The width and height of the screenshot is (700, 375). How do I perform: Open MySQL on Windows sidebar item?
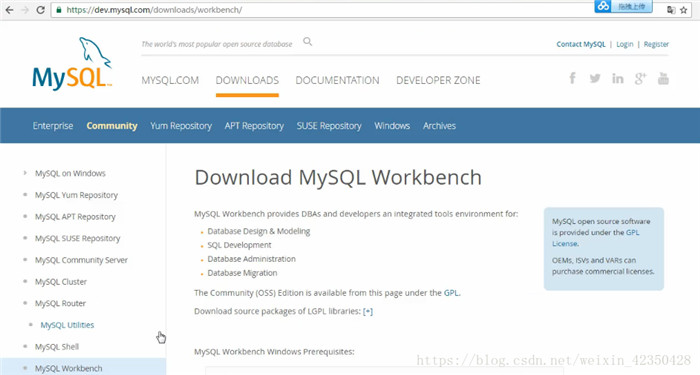70,173
